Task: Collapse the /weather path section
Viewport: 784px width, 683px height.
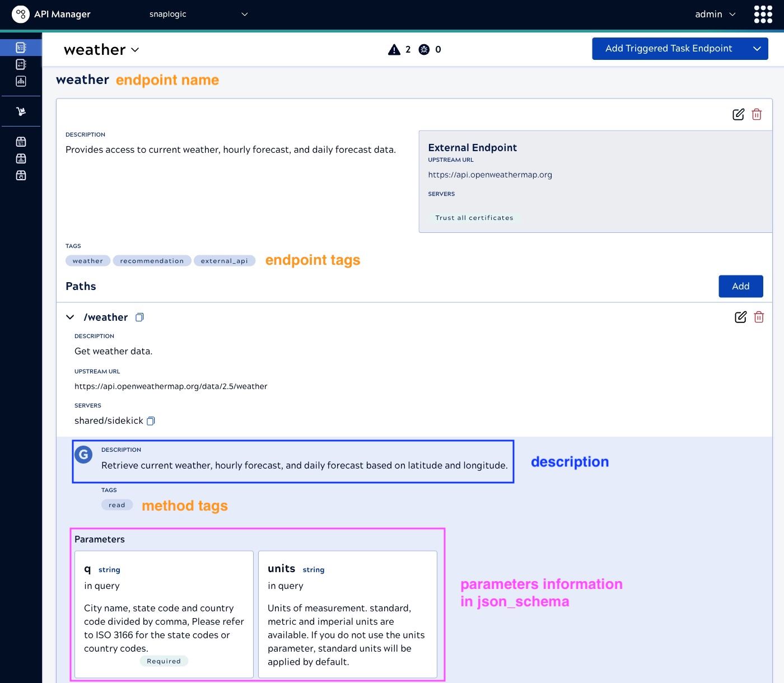Action: (70, 317)
